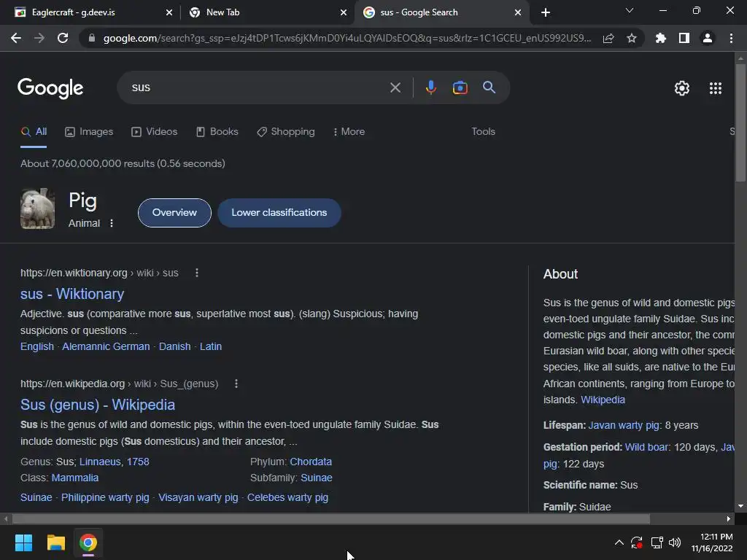
Task: Open Google quick settings gear
Action: pos(682,88)
